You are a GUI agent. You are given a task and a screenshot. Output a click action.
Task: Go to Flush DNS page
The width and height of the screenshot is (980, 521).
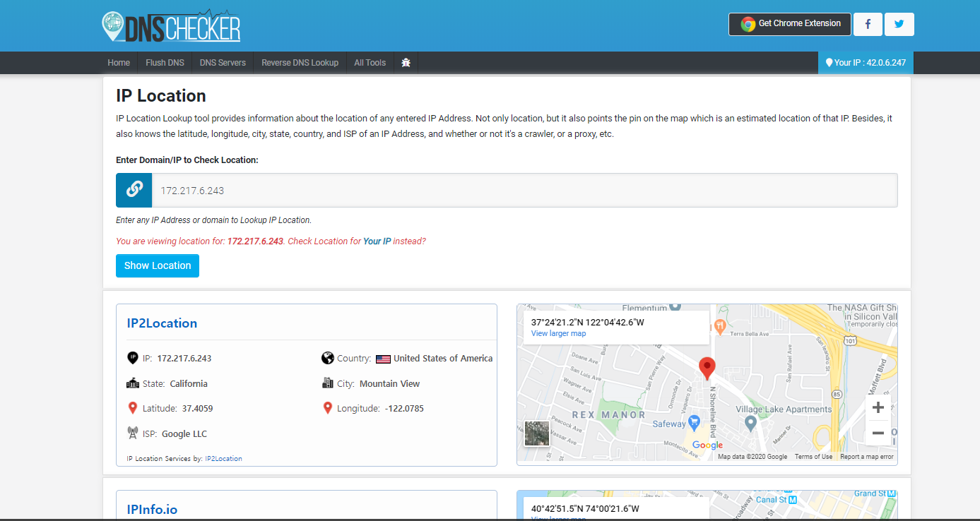click(x=165, y=63)
